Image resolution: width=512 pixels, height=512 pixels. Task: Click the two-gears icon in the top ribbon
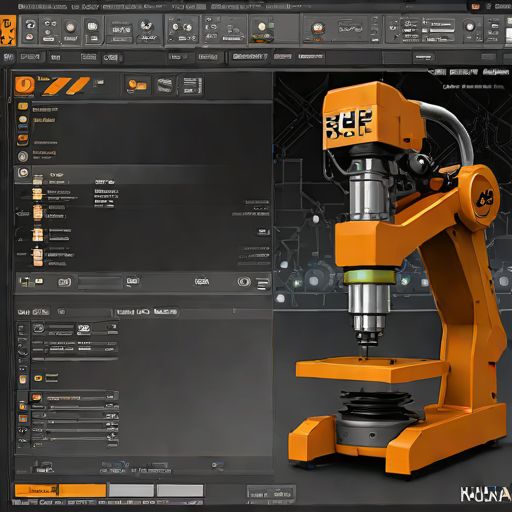click(181, 28)
